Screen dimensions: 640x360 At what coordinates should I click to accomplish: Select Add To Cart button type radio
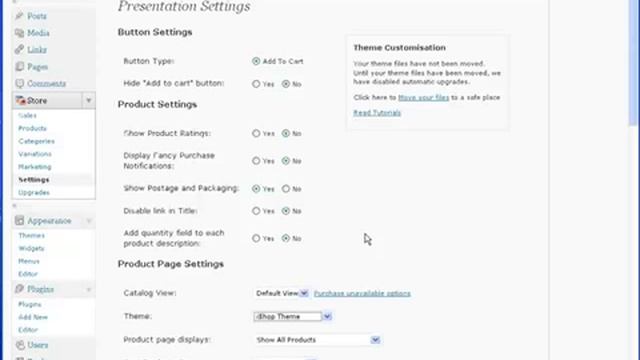point(256,61)
